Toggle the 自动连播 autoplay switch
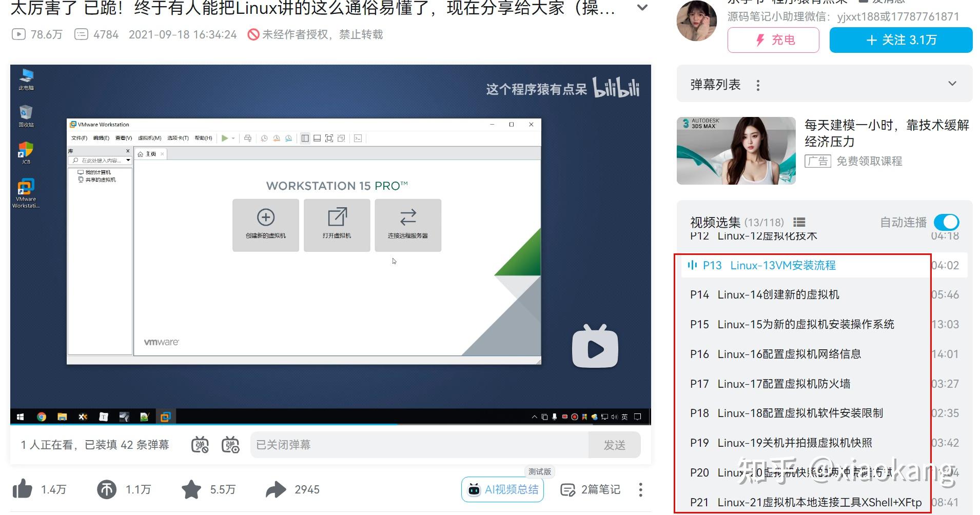The width and height of the screenshot is (980, 515). tap(947, 222)
